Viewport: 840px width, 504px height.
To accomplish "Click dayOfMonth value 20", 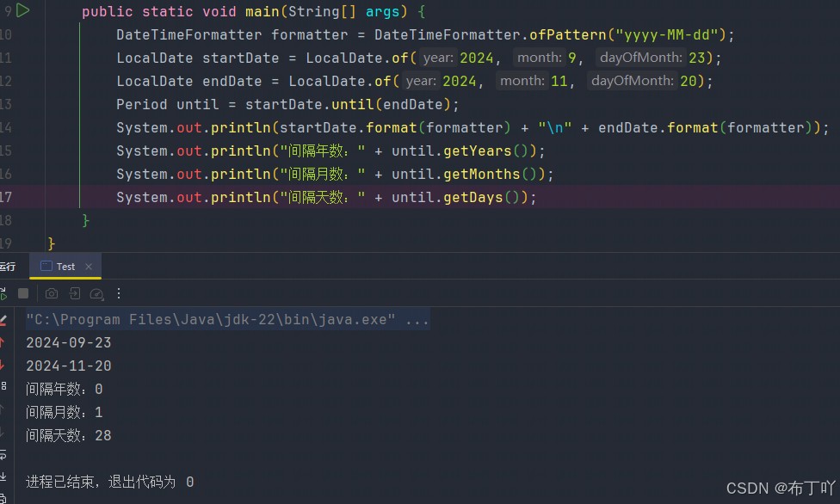I will point(688,82).
